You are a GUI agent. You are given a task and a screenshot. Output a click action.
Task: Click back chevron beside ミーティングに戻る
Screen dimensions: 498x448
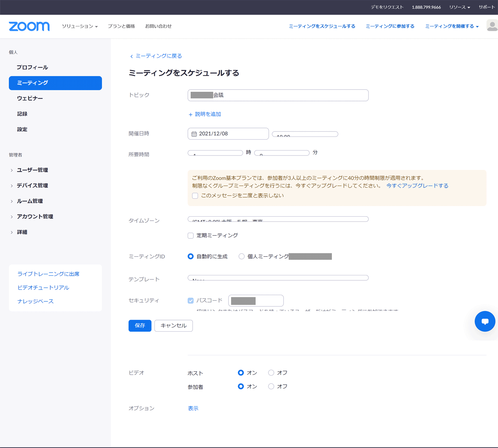coord(132,56)
